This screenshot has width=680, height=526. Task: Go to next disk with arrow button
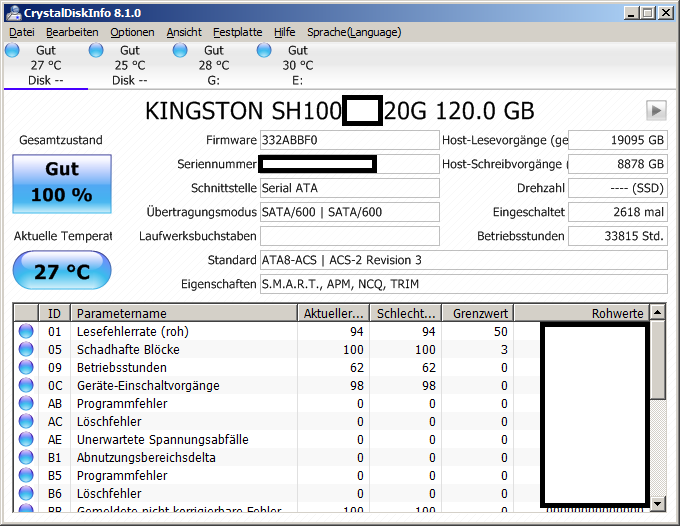(x=657, y=111)
